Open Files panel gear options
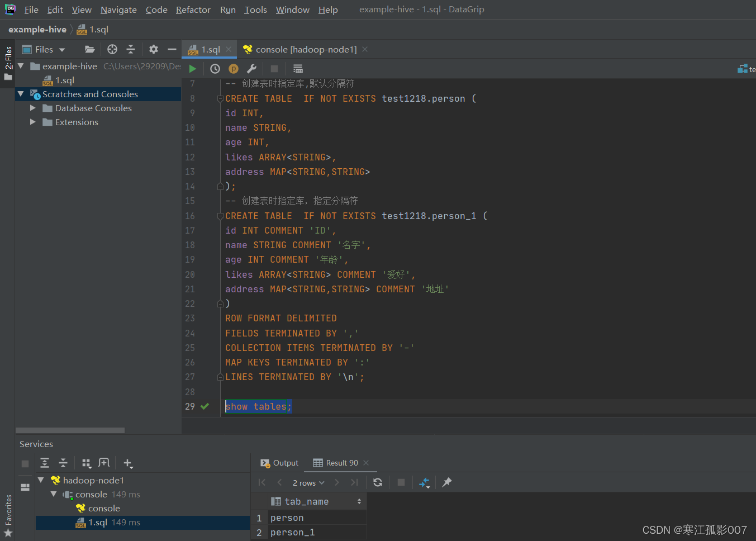The width and height of the screenshot is (756, 541). click(x=154, y=49)
